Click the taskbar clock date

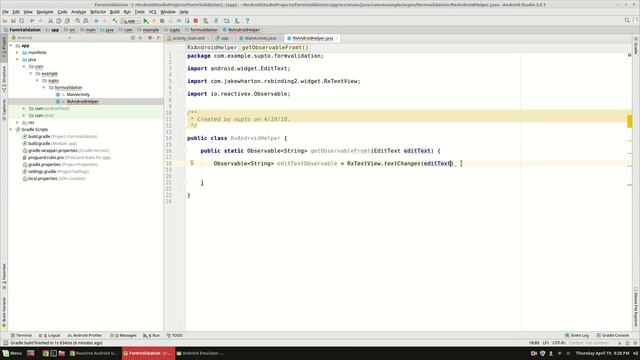click(x=602, y=353)
